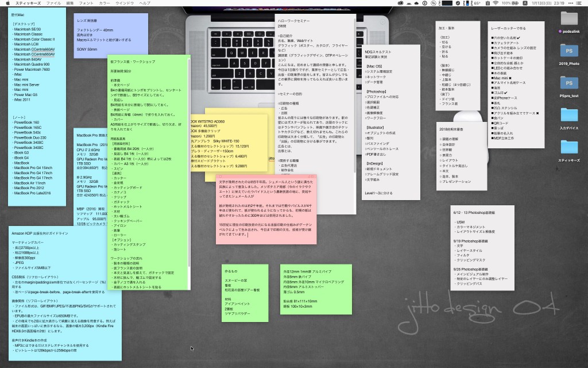Click 'ファイルサイズ5MB以下' line
This screenshot has height=368, width=588.
(x=31, y=268)
